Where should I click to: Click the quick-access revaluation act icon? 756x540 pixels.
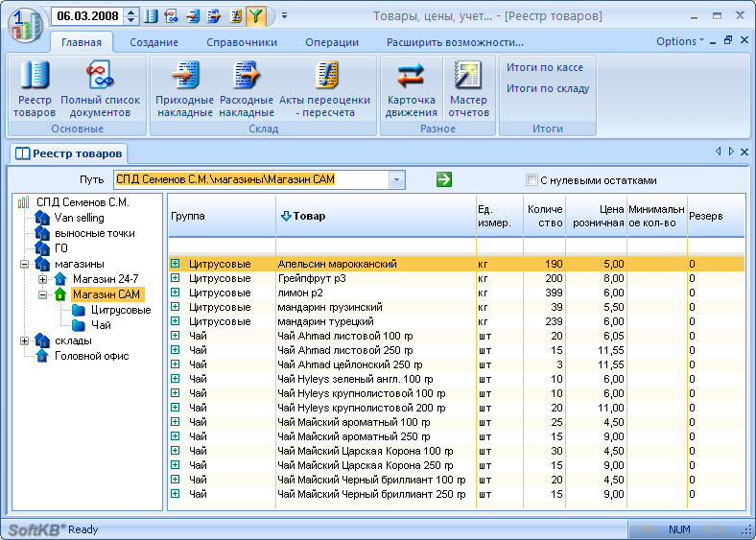click(x=235, y=16)
